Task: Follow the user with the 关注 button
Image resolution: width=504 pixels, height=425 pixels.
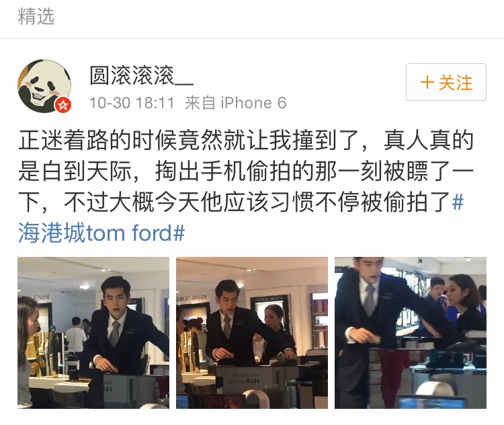Action: tap(446, 82)
